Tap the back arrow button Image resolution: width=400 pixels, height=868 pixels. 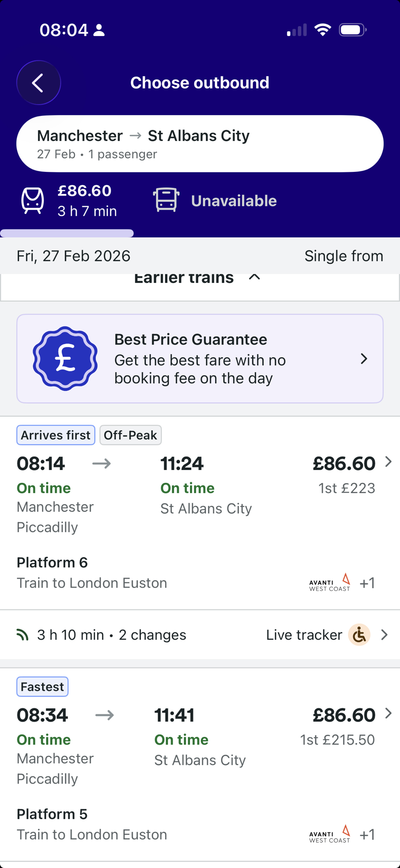coord(39,82)
